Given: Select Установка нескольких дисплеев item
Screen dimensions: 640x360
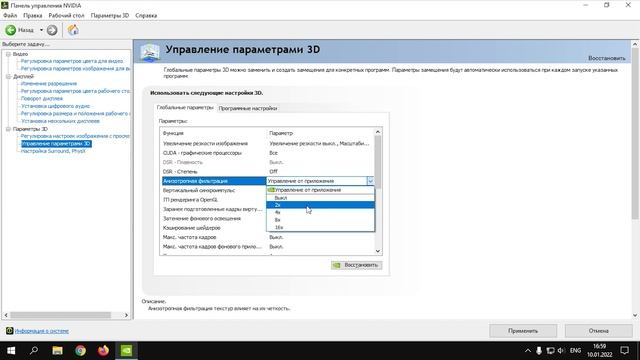Looking at the screenshot, I should [60, 121].
